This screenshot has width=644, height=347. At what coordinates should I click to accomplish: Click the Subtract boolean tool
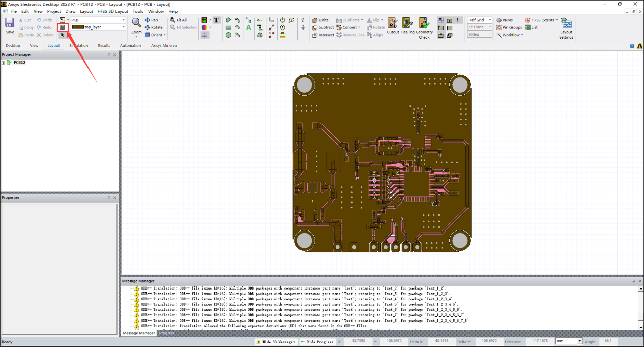323,27
